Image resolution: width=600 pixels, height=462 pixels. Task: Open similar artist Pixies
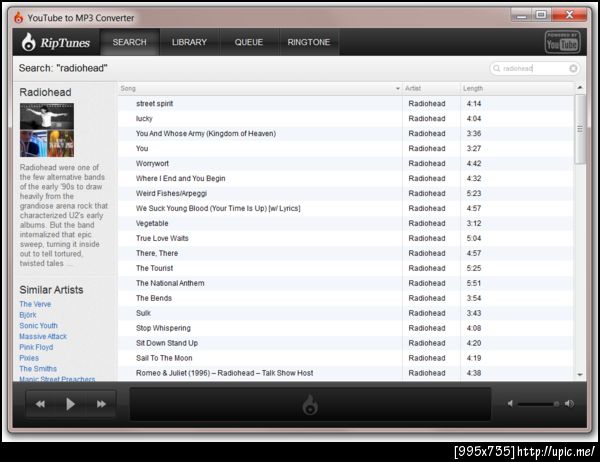pos(29,358)
